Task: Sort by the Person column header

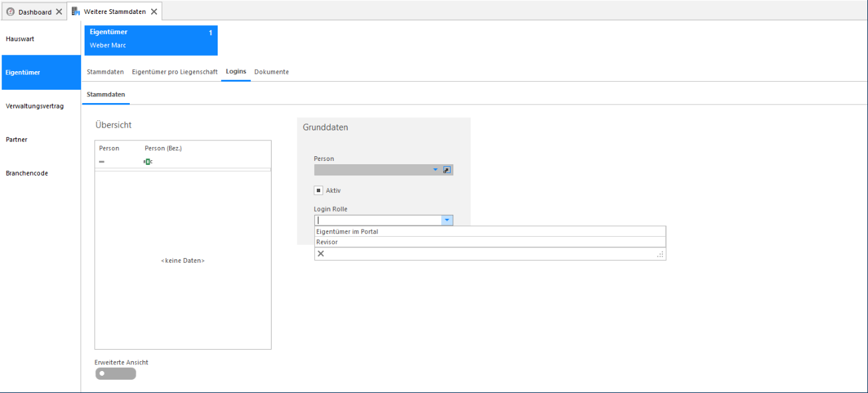Action: [109, 148]
